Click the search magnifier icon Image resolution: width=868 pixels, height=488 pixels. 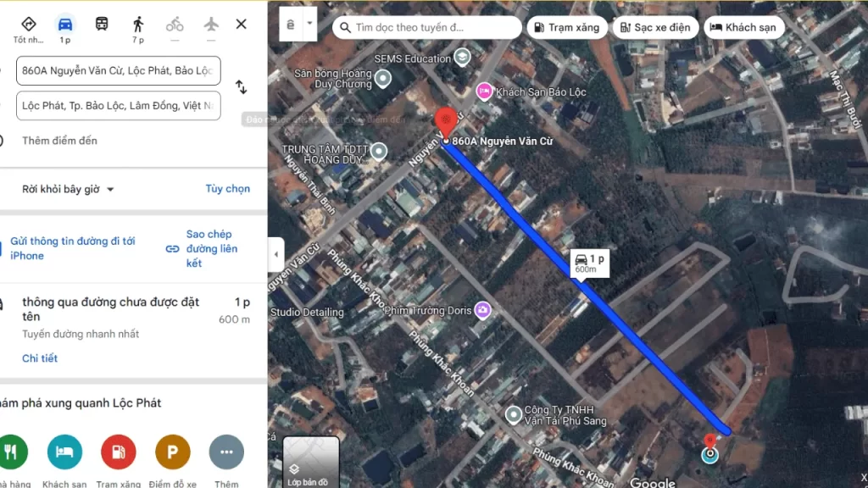point(345,27)
